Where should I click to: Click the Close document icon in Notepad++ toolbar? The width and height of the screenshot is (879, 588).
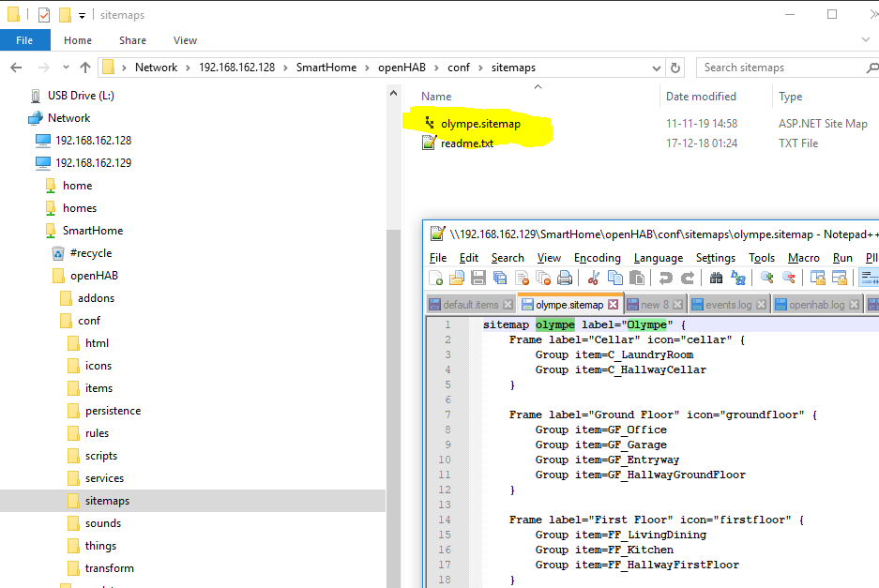[522, 278]
